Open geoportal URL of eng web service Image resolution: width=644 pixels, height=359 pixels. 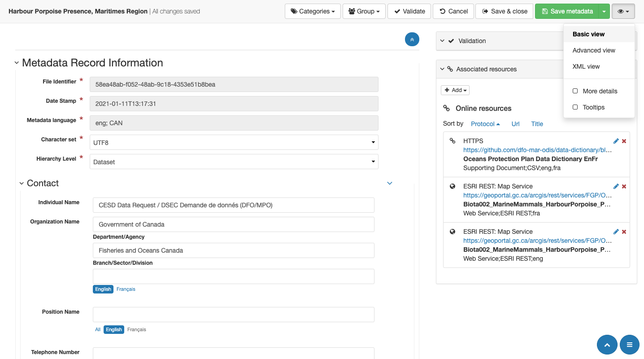coord(537,241)
